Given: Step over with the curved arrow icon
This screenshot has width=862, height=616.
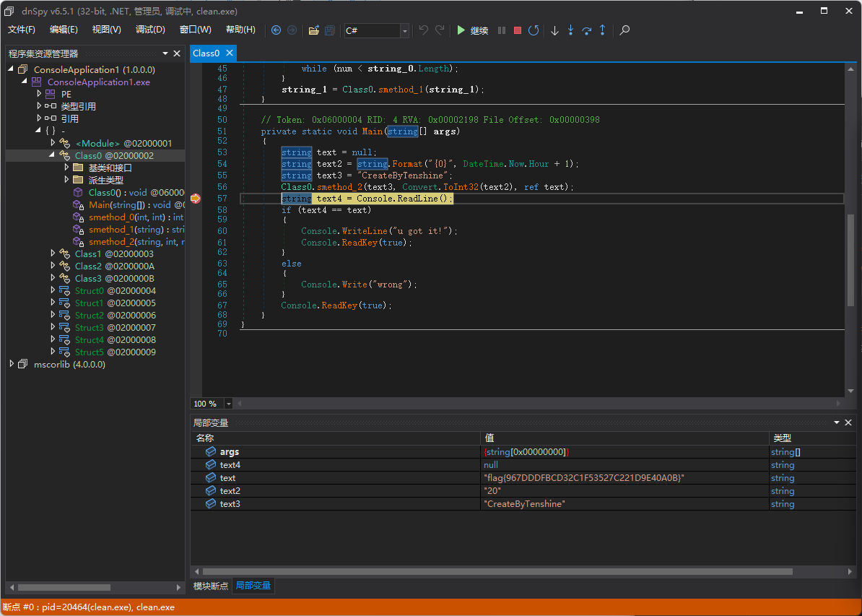Looking at the screenshot, I should tap(586, 31).
